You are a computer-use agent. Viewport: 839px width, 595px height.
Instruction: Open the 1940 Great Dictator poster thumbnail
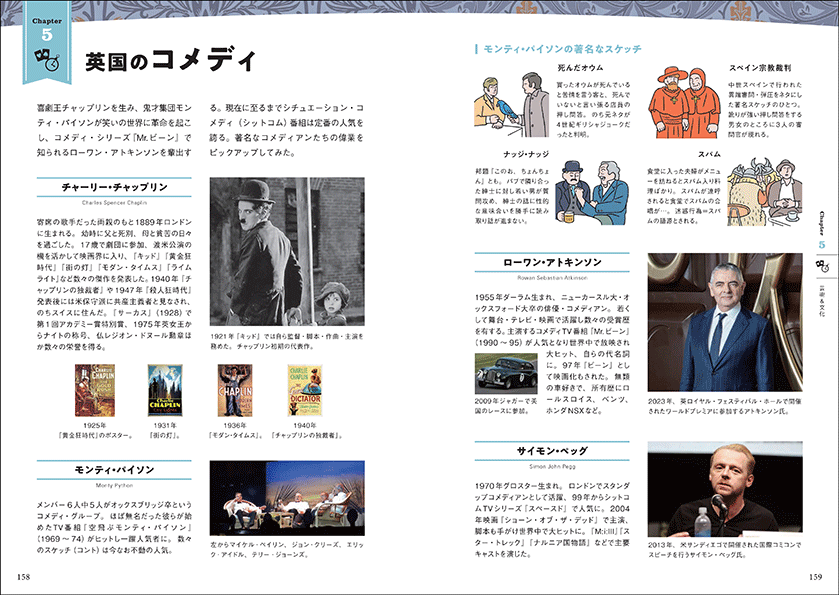point(305,391)
